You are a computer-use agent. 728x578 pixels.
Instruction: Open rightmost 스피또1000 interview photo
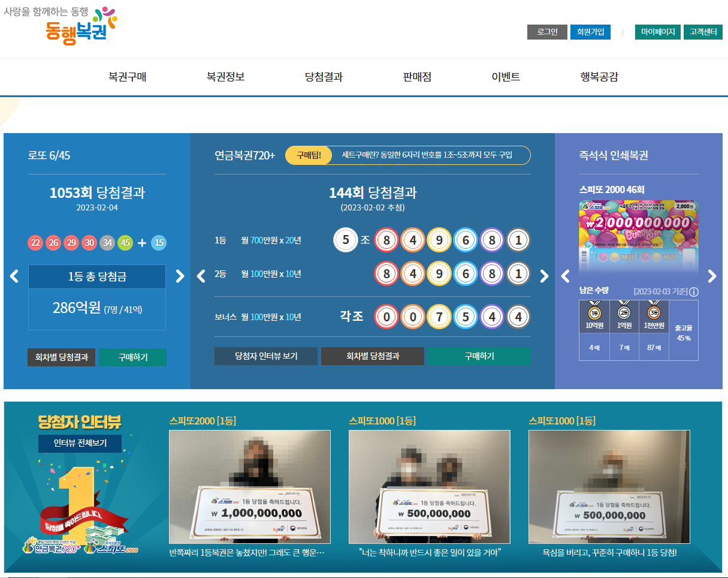tap(609, 487)
